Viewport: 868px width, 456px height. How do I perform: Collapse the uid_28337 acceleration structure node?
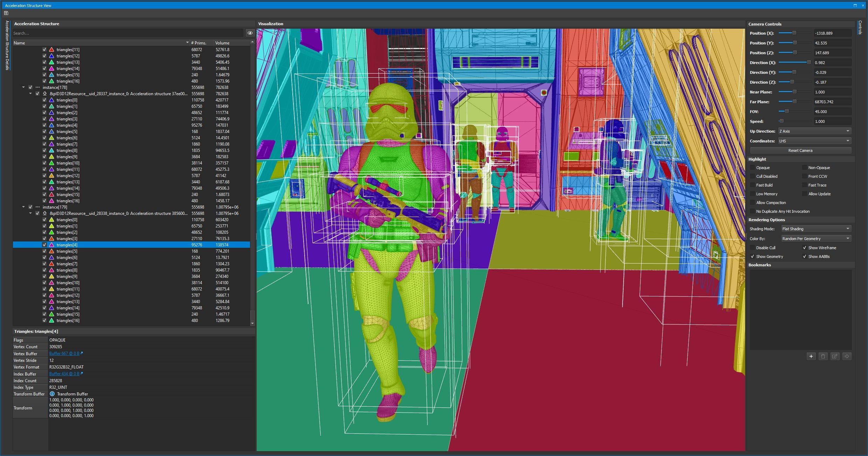tap(30, 94)
